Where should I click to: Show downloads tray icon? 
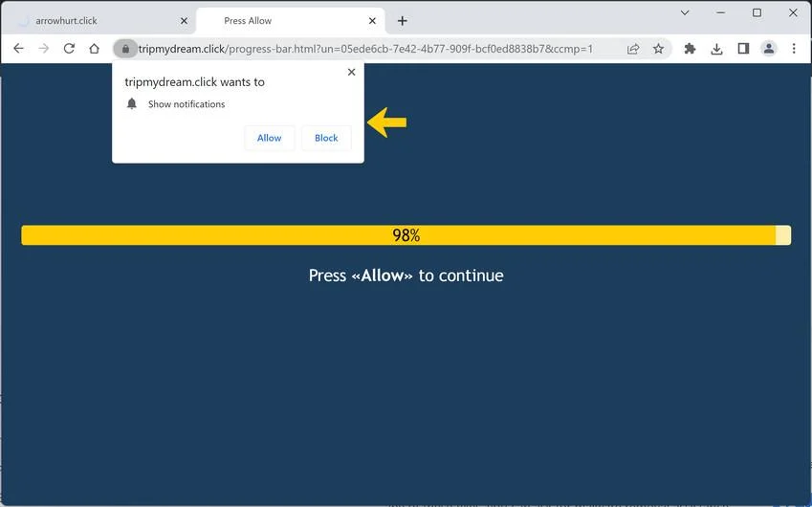716,49
